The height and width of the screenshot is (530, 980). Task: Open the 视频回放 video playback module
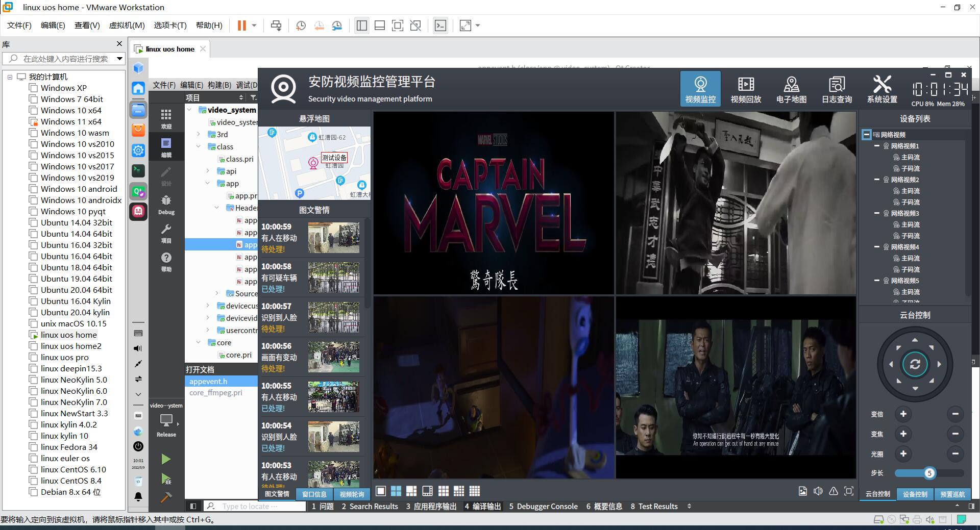(x=746, y=89)
